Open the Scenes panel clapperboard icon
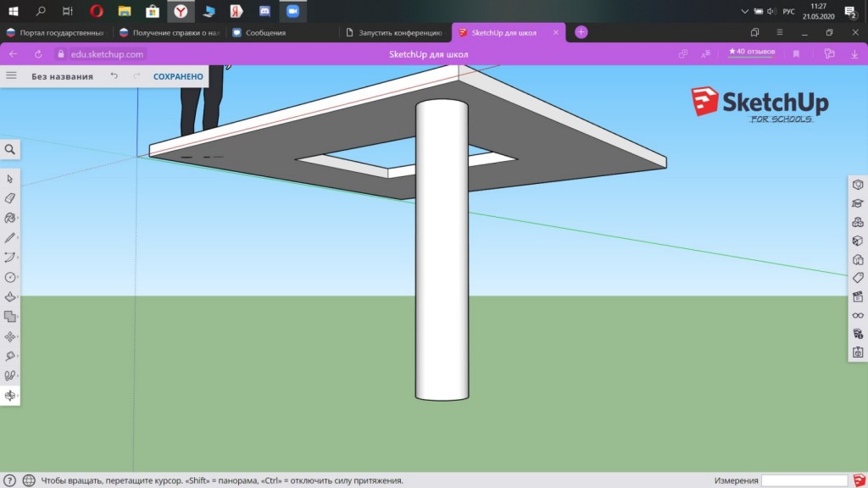The height and width of the screenshot is (488, 868). 858,297
